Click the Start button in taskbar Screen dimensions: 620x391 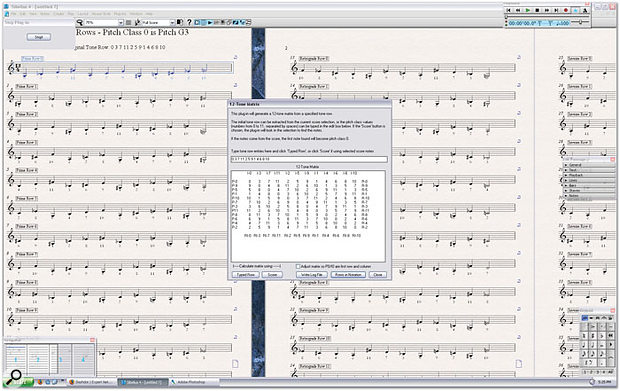(x=18, y=382)
